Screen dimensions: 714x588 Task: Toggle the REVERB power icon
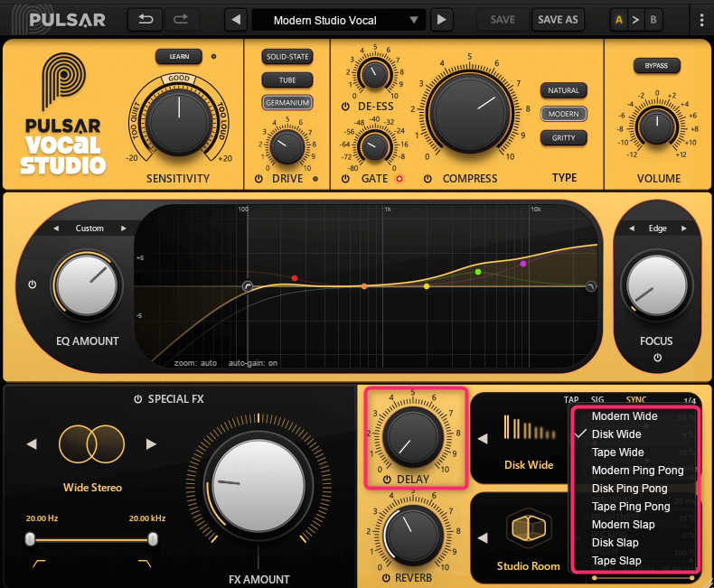pos(386,578)
